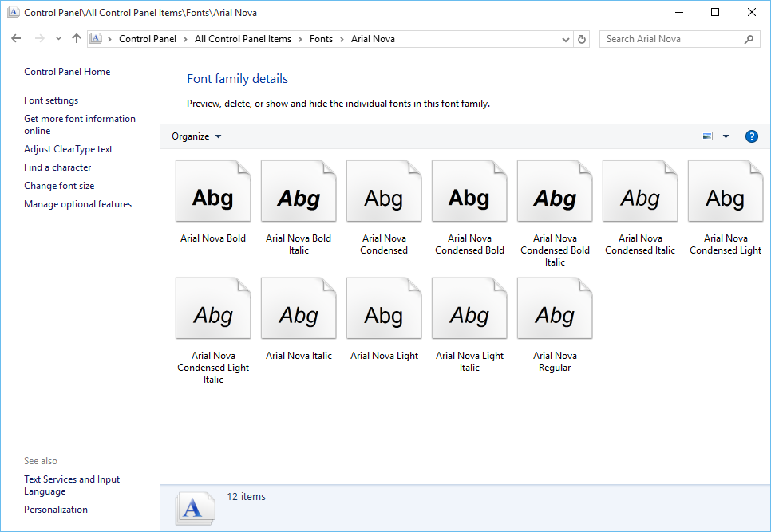Viewport: 771px width, 532px height.
Task: Minimize the Fonts window
Action: (x=679, y=12)
